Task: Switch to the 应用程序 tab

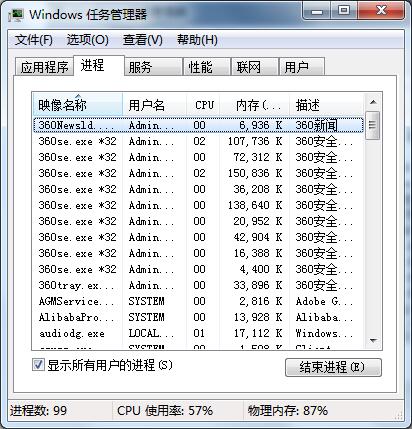Action: [x=44, y=67]
